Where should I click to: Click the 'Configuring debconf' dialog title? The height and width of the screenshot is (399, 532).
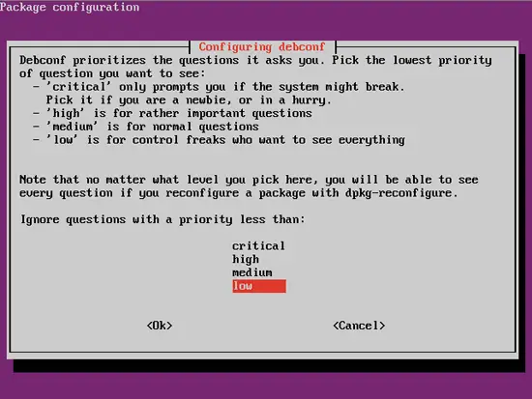click(262, 46)
